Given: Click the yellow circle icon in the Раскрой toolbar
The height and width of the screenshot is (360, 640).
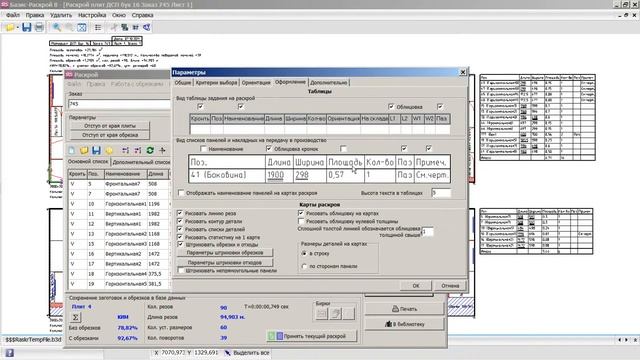Looking at the screenshot, I should [x=109, y=150].
